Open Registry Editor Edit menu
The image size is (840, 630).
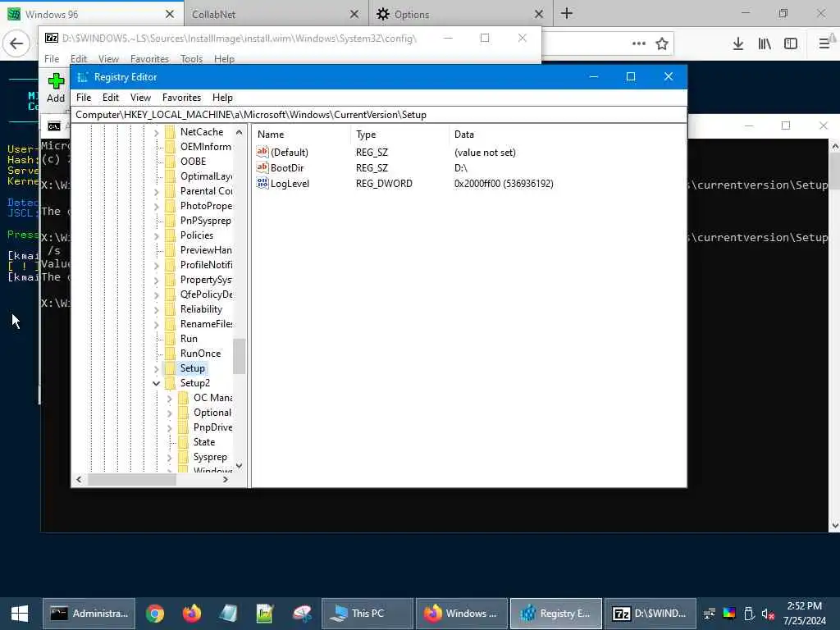coord(111,98)
